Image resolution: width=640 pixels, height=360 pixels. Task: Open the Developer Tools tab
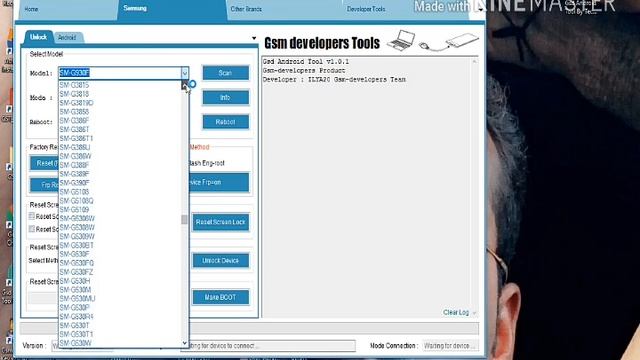[x=366, y=9]
